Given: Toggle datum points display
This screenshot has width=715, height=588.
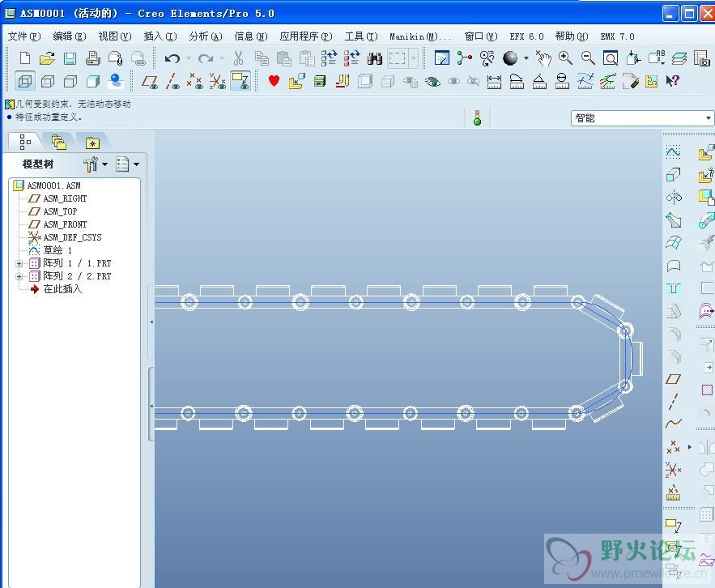Looking at the screenshot, I should click(x=194, y=81).
